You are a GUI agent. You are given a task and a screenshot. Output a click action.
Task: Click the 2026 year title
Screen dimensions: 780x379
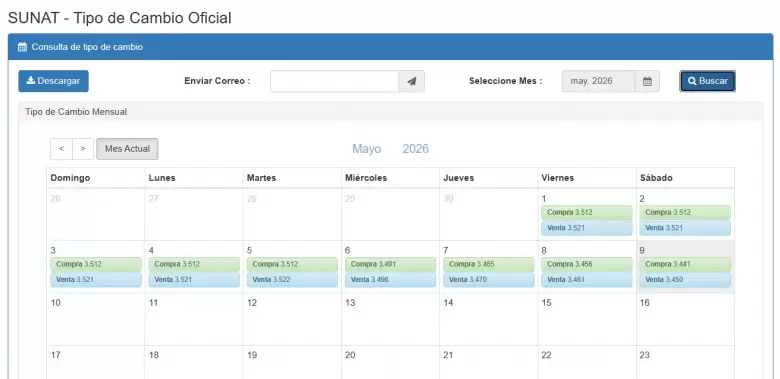[415, 149]
